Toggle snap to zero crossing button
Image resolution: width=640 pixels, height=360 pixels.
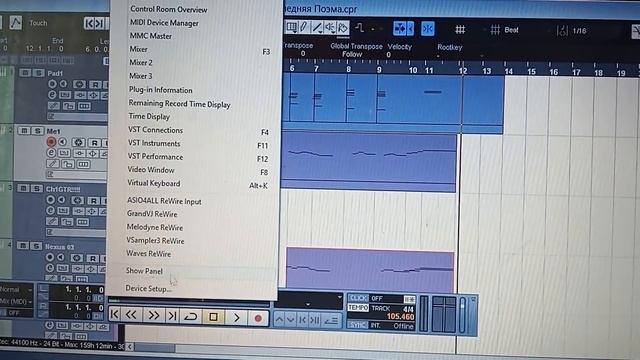coord(428,29)
